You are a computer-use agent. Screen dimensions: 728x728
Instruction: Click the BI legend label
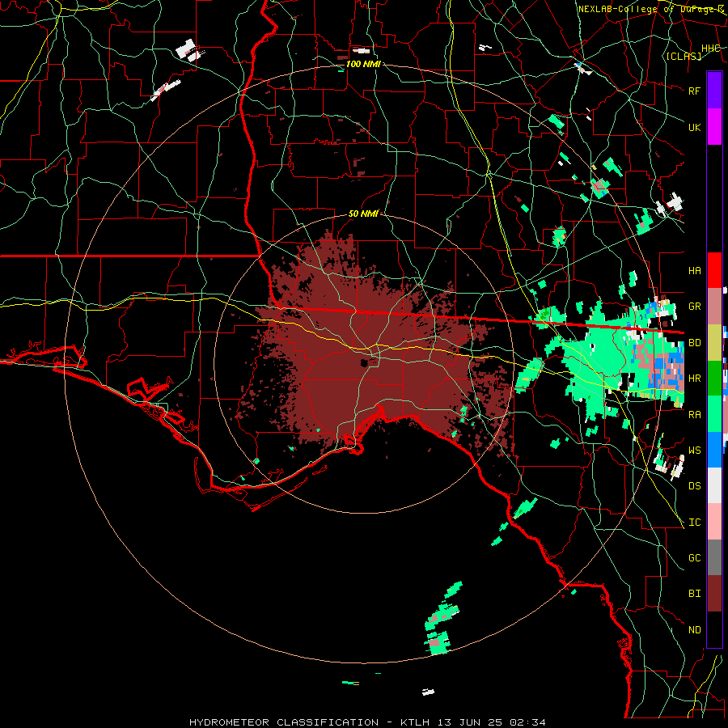(x=694, y=594)
